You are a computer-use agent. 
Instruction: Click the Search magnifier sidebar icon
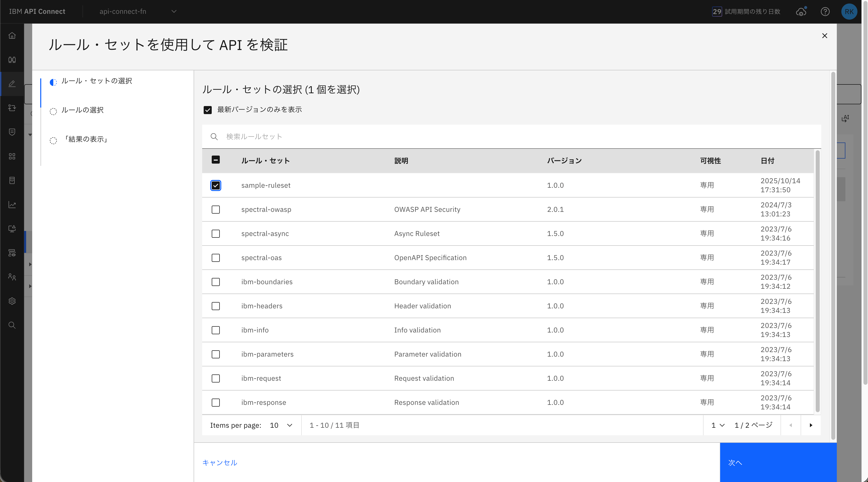(x=12, y=325)
